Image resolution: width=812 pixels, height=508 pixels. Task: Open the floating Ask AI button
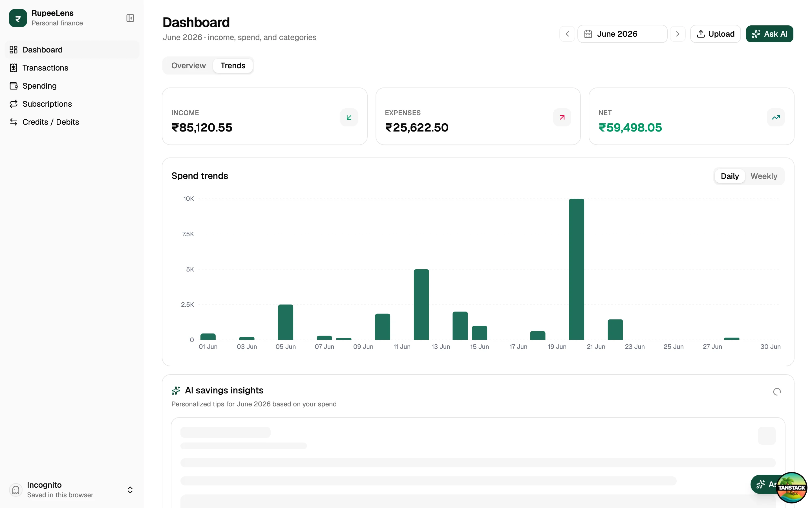pyautogui.click(x=764, y=484)
